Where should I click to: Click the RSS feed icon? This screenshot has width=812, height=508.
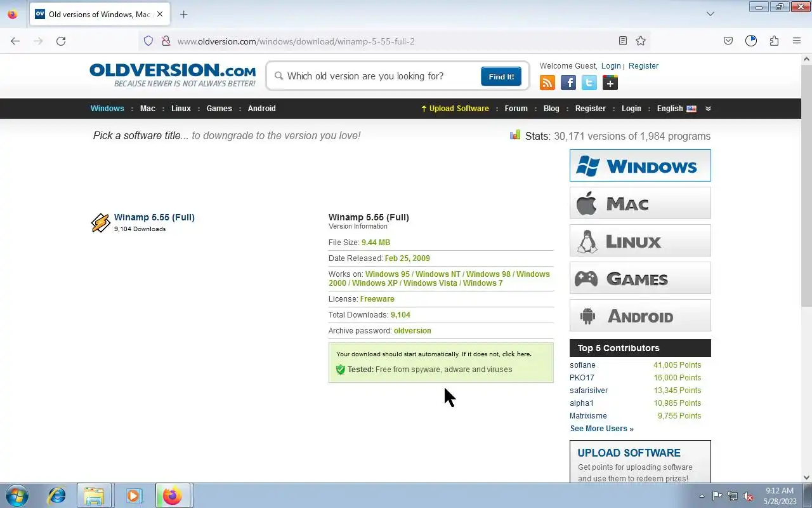547,83
